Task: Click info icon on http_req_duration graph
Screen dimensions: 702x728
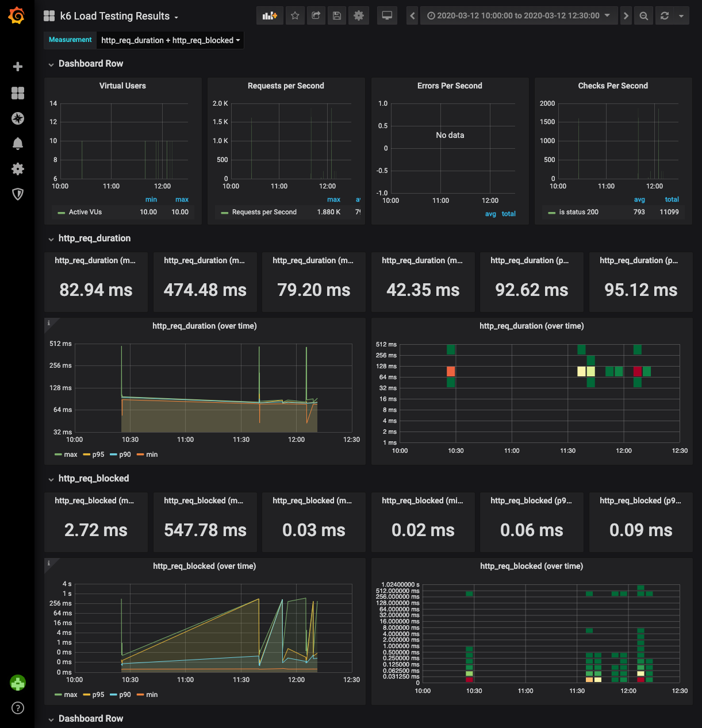Action: (x=49, y=323)
